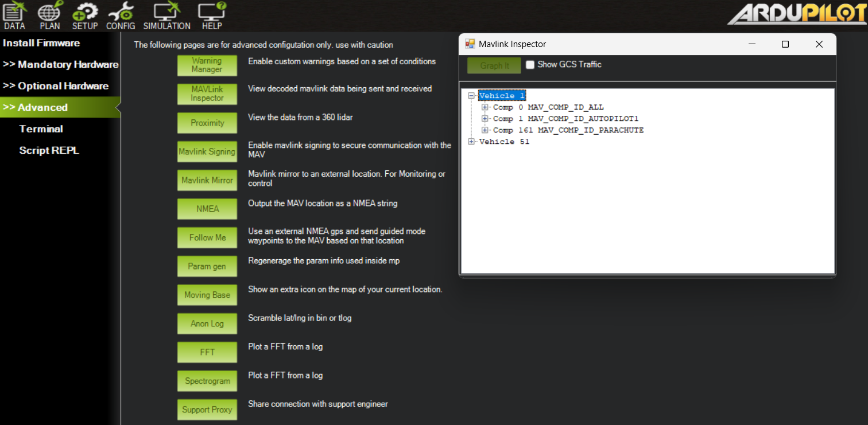Click 'Output the MAV location as a NMEA string'

[323, 203]
